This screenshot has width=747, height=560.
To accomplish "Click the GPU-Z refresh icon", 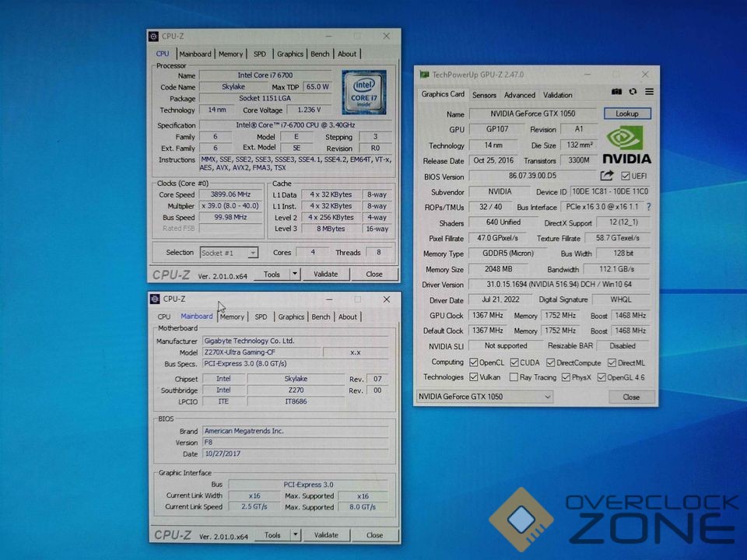I will click(633, 93).
